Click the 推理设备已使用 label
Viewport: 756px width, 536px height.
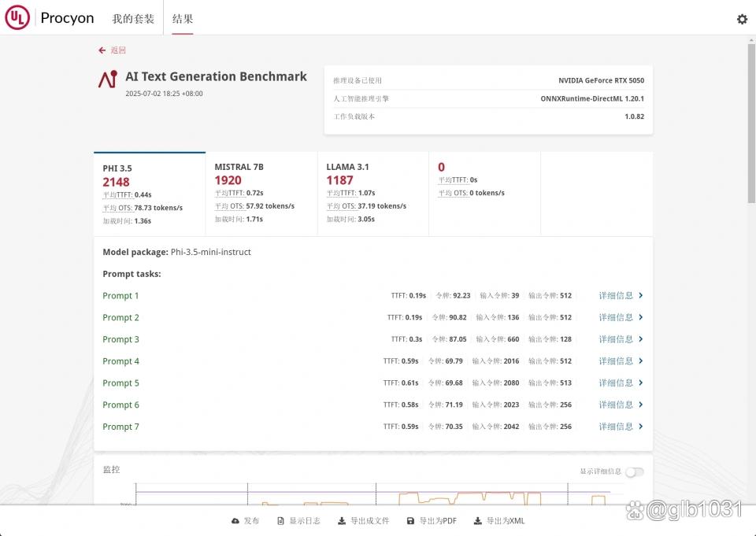358,80
